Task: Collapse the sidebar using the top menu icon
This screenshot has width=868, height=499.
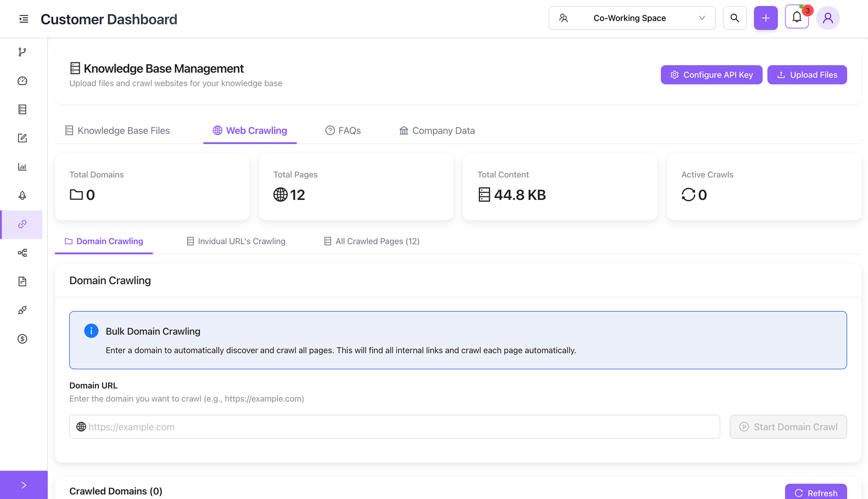Action: pyautogui.click(x=23, y=19)
